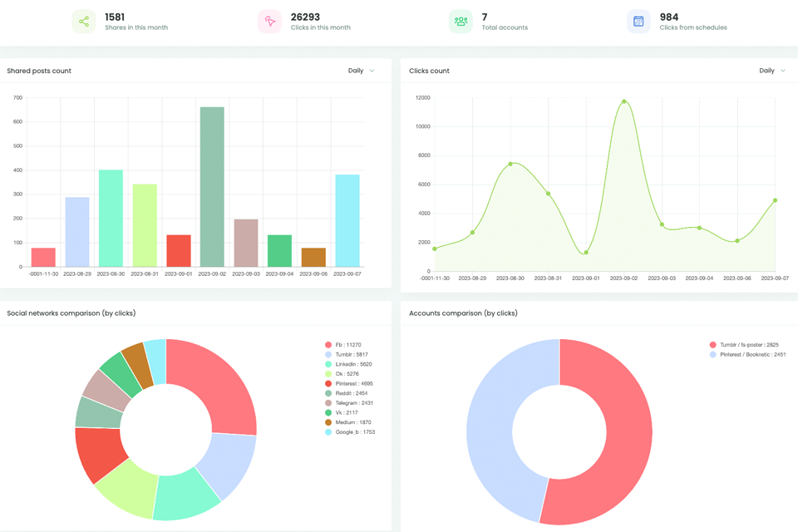Open the Daily dropdown for Clicks count
This screenshot has height=532, width=798.
pyautogui.click(x=772, y=71)
